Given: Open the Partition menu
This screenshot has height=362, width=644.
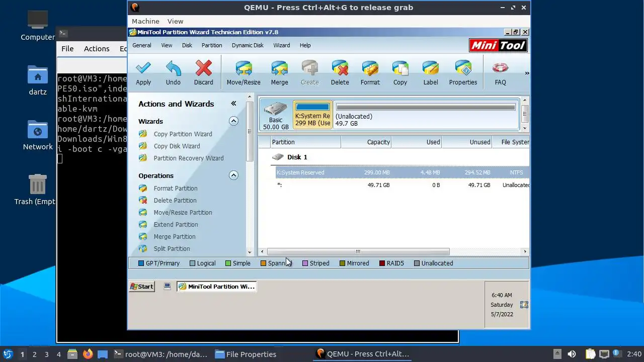Looking at the screenshot, I should click(212, 45).
